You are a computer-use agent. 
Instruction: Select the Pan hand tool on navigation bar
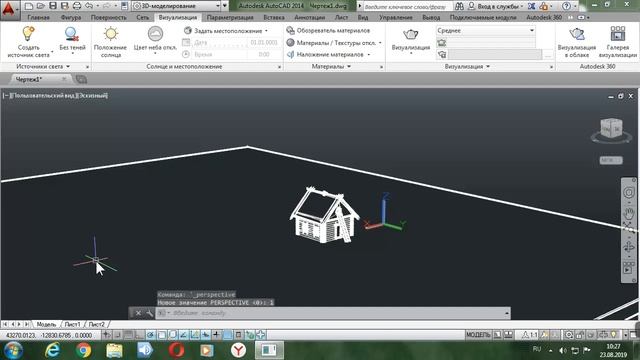tap(629, 213)
